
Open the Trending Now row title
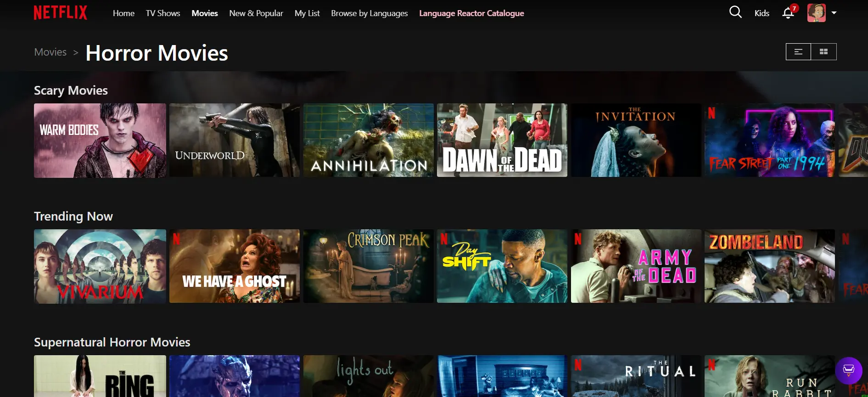pyautogui.click(x=73, y=216)
